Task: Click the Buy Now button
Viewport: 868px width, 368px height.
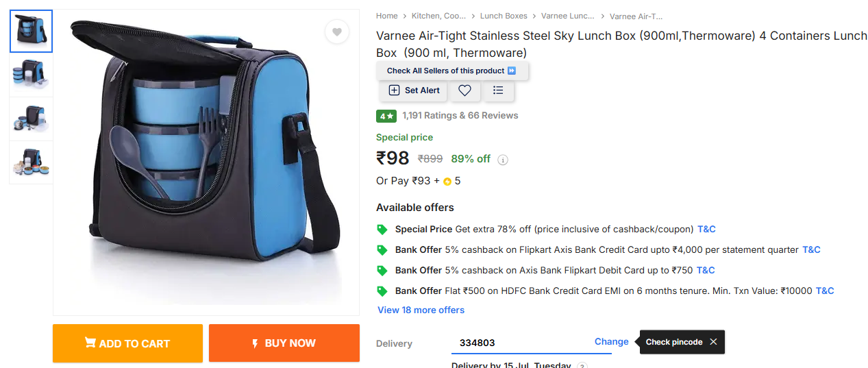Action: (x=284, y=343)
